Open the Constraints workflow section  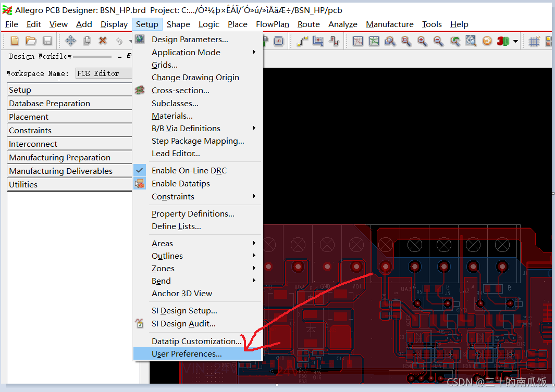click(x=69, y=131)
